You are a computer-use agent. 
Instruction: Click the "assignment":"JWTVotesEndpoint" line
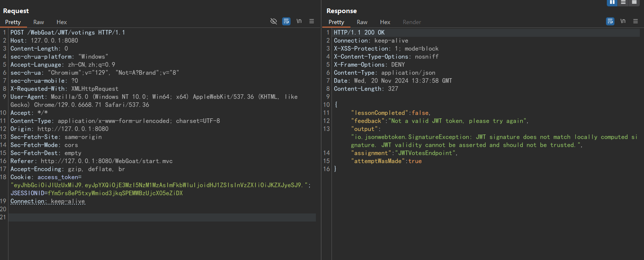coord(404,153)
